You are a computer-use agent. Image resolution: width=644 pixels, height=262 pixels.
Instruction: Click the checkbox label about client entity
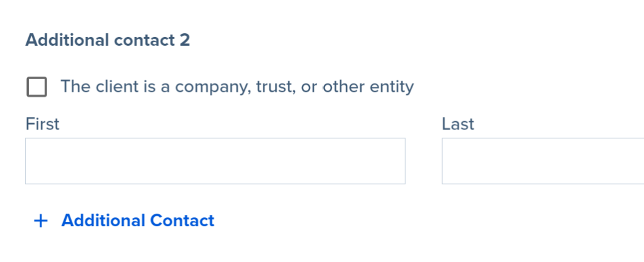(x=236, y=87)
